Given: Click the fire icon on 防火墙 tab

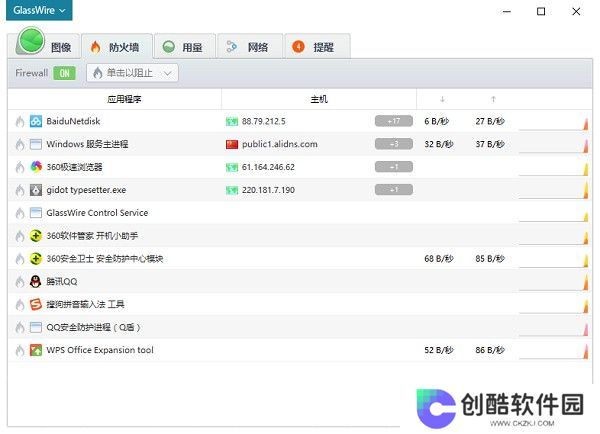Looking at the screenshot, I should click(x=95, y=47).
